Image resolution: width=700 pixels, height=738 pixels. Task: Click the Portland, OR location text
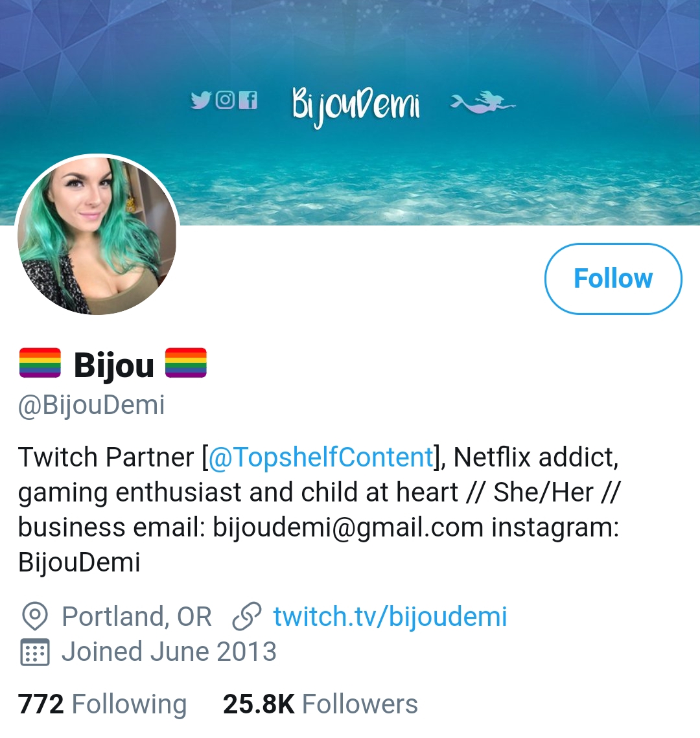[x=137, y=616]
